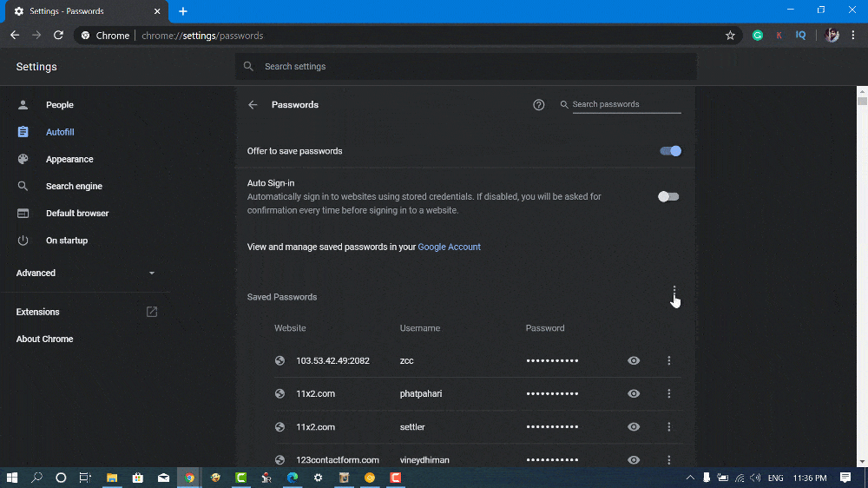This screenshot has width=868, height=488.
Task: Open the Chrome profile avatar
Action: 832,36
